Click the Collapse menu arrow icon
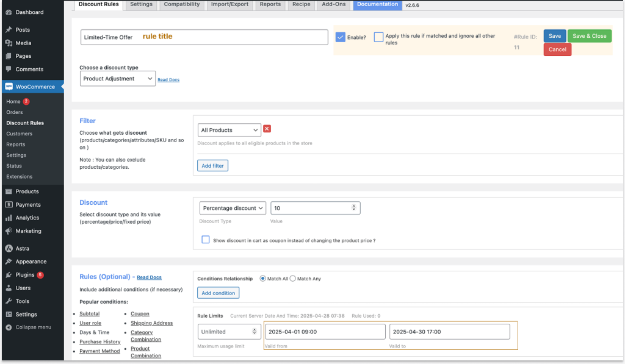The height and width of the screenshot is (364, 625). pyautogui.click(x=9, y=327)
